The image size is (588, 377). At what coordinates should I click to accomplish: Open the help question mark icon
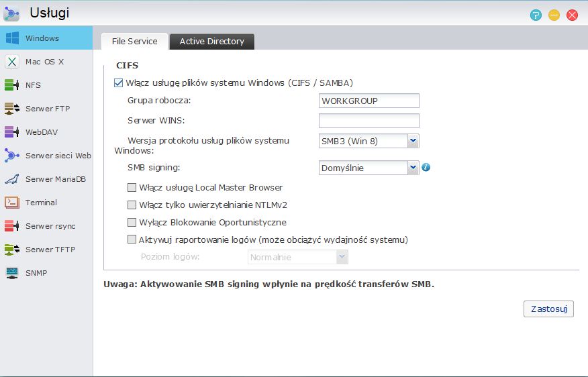(x=536, y=15)
